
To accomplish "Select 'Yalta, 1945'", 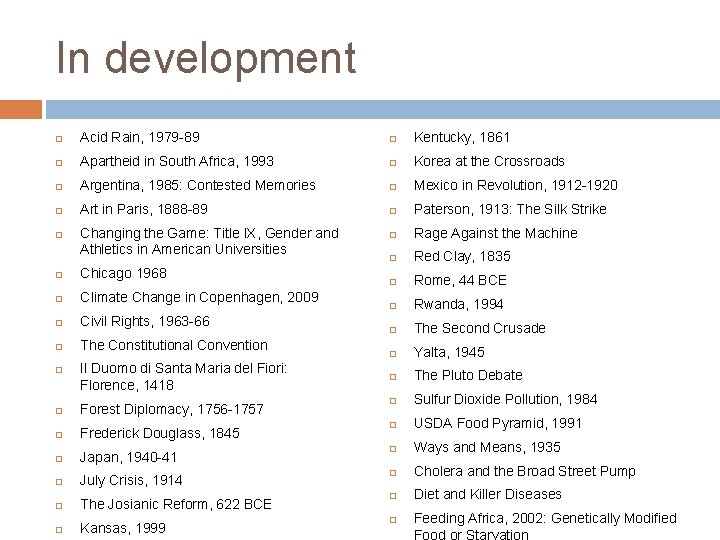I will click(x=449, y=353).
